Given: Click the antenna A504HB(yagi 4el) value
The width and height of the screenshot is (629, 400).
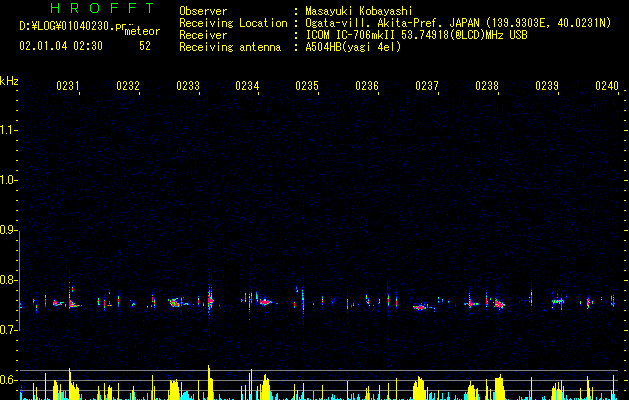Looking at the screenshot, I should coord(353,47).
